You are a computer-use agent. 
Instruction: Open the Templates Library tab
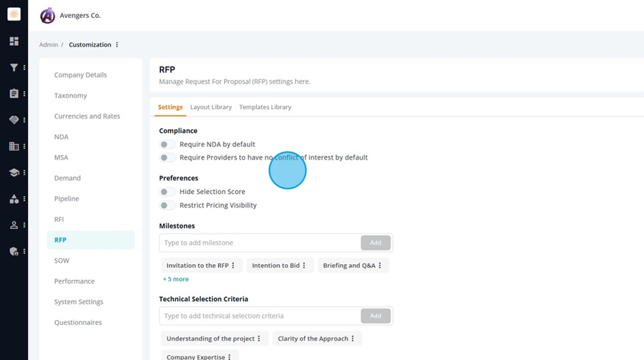pos(265,107)
